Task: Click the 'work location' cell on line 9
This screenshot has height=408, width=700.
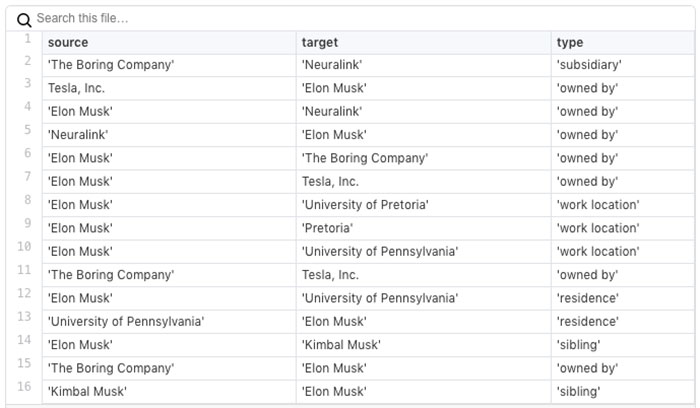Action: (x=597, y=228)
